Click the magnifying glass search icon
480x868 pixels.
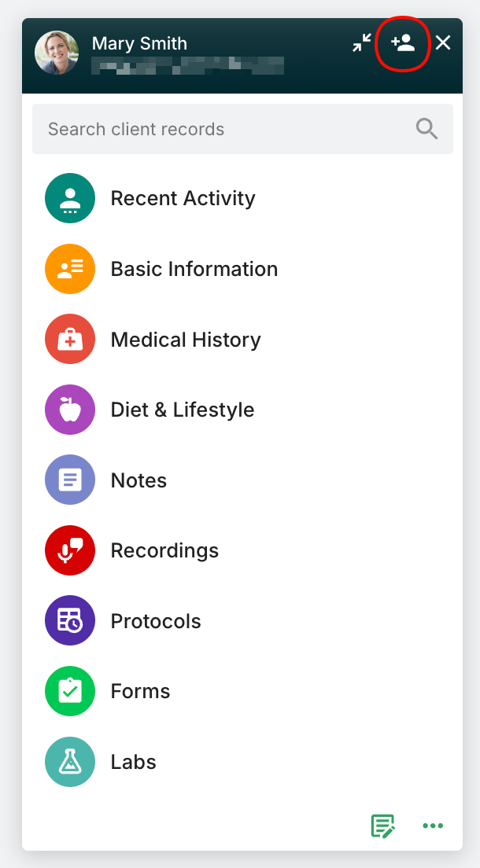tap(426, 129)
